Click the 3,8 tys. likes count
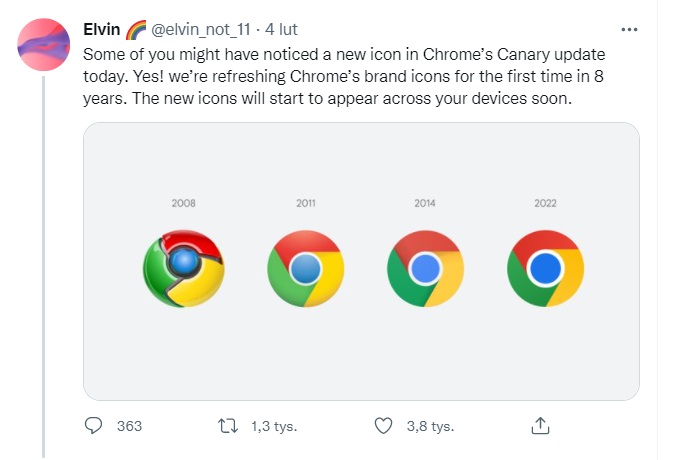The width and height of the screenshot is (676, 460). [x=430, y=426]
